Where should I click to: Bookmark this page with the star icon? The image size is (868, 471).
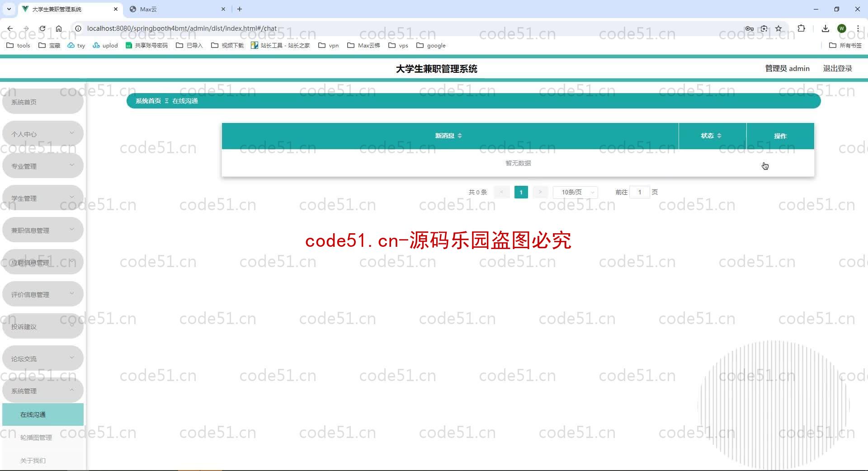point(778,28)
